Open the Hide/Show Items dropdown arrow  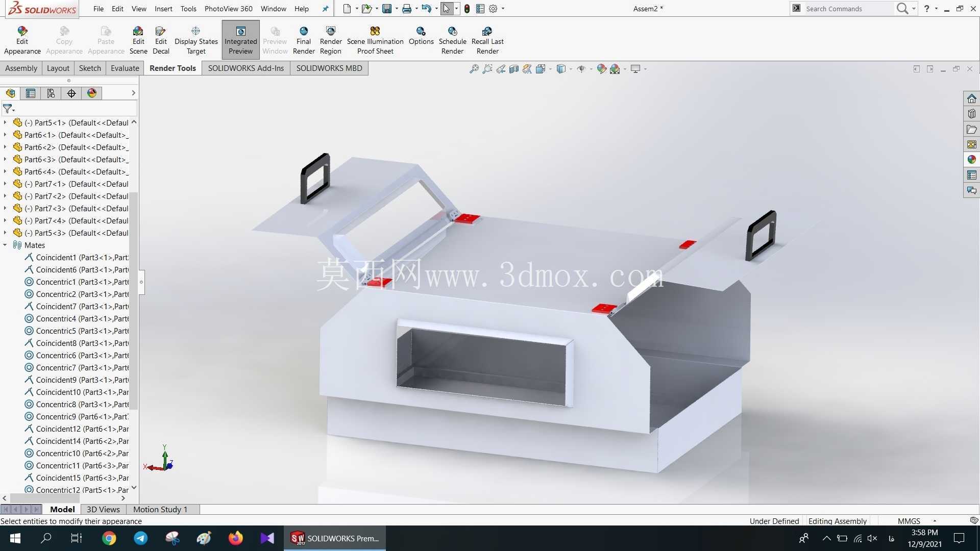(x=591, y=69)
